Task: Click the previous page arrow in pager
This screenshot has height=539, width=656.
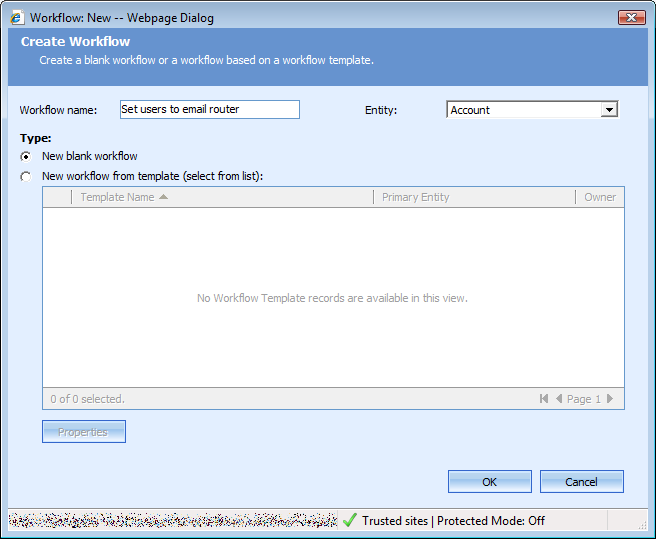Action: click(x=558, y=399)
